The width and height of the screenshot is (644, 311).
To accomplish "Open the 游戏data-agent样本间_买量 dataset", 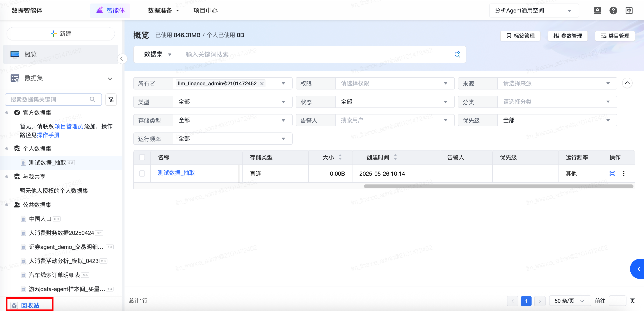I will coord(67,289).
